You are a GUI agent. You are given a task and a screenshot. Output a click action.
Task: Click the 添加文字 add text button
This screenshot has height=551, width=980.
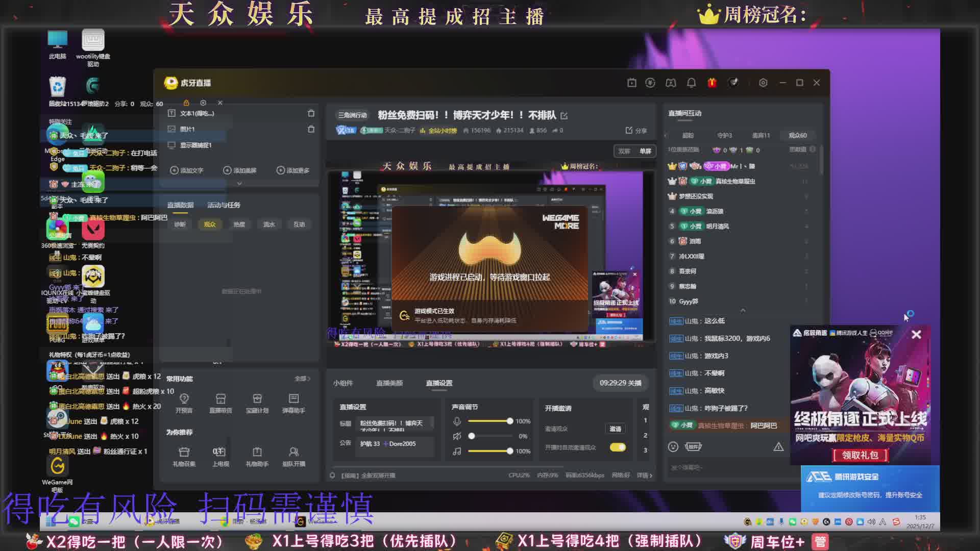187,170
